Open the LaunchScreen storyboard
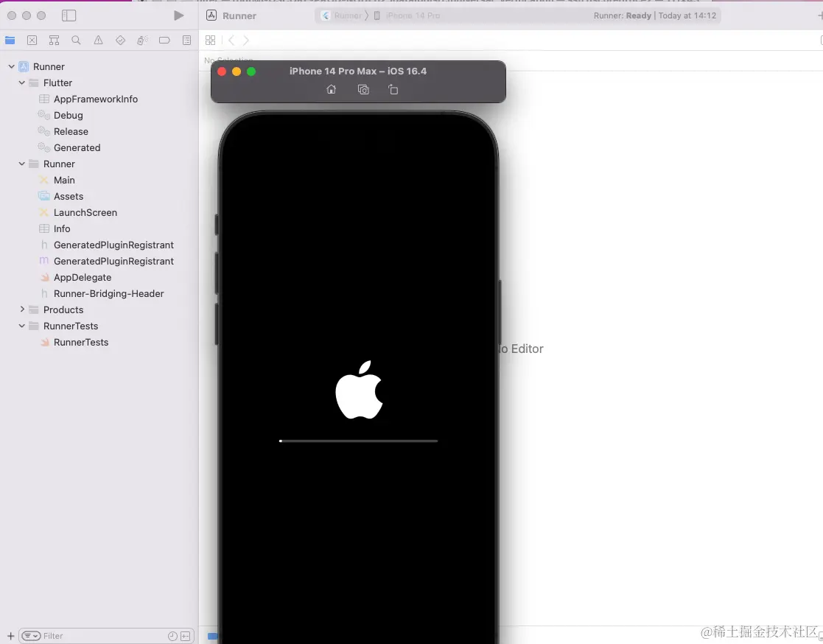This screenshot has height=644, width=823. [85, 212]
